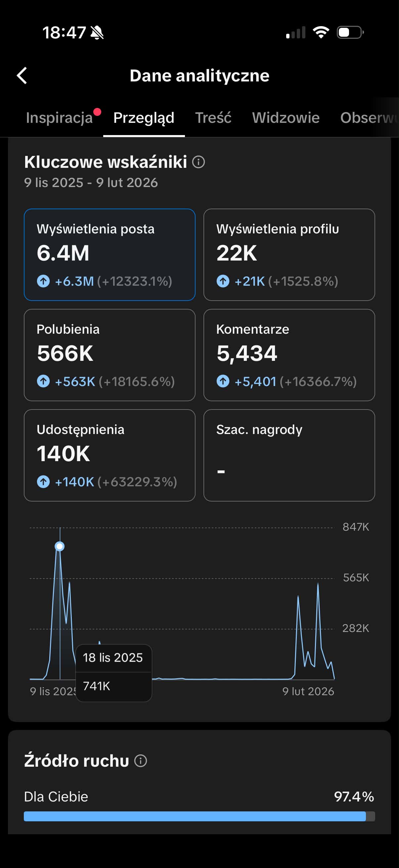Tap the 5,434 comments value

pos(247,354)
